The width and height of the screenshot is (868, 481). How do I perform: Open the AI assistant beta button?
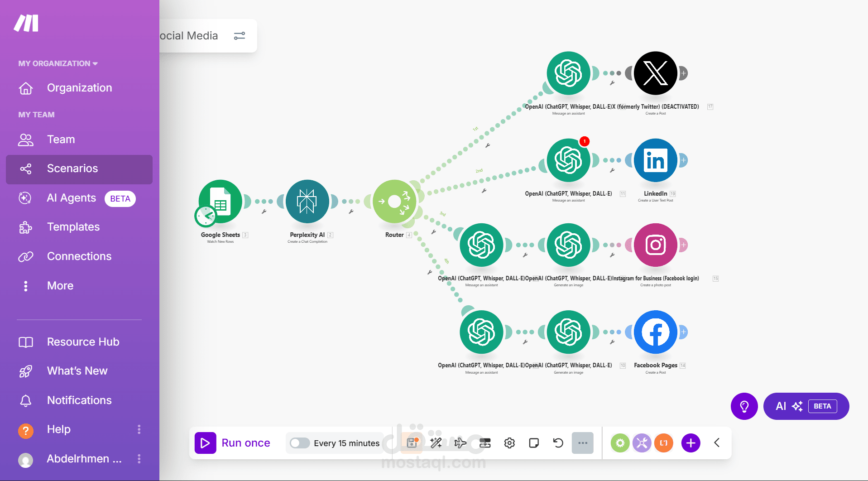click(x=806, y=406)
